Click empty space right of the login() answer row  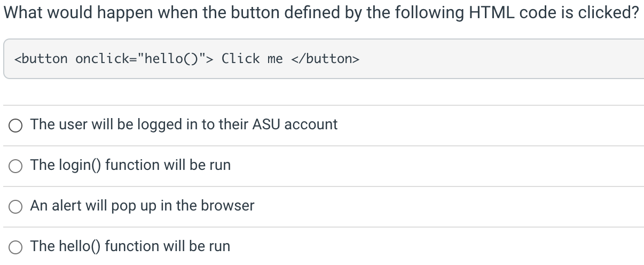click(x=437, y=166)
